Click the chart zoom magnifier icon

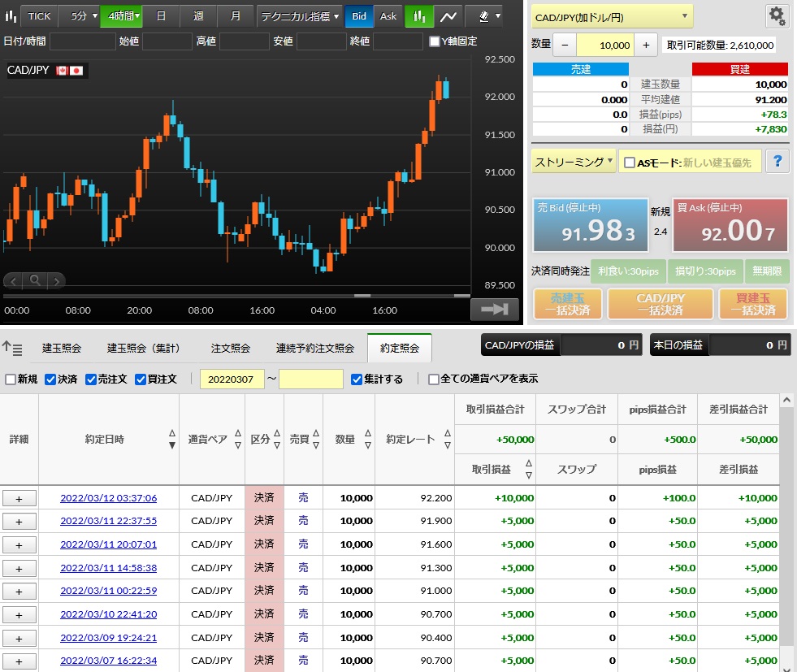click(35, 280)
